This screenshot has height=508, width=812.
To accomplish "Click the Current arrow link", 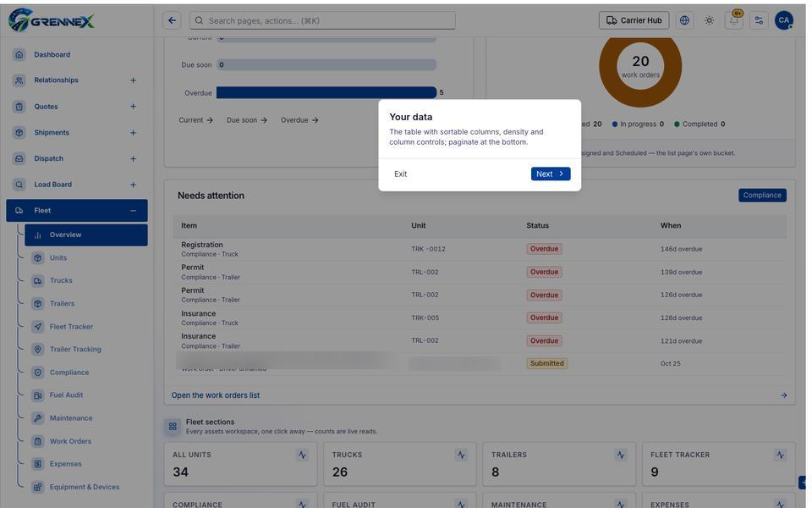I will click(195, 120).
